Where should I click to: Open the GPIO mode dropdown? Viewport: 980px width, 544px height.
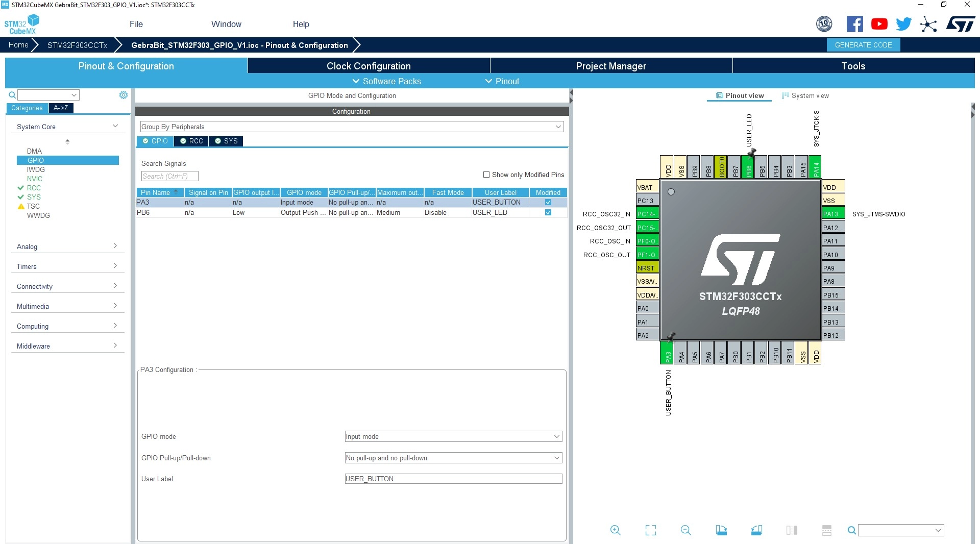pos(453,436)
